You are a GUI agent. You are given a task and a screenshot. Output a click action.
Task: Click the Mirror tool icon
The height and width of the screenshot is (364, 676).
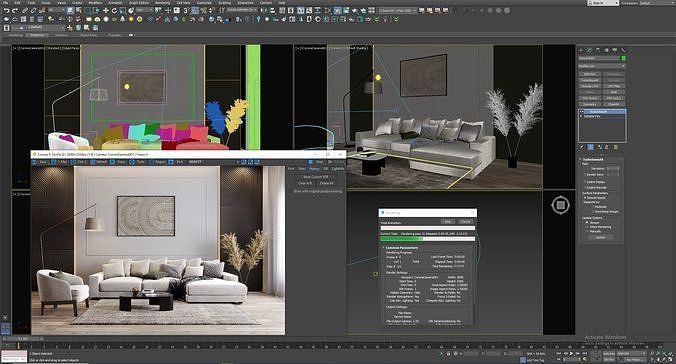pyautogui.click(x=263, y=10)
